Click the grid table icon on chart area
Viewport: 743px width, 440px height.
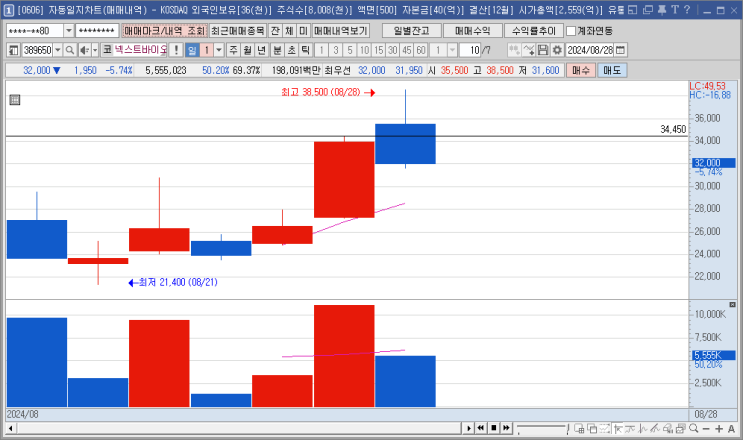pos(15,99)
